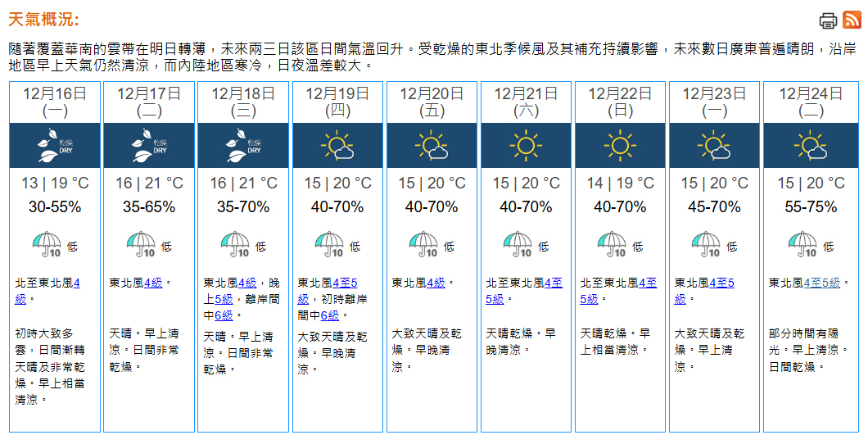Screen dimensions: 868x435
Task: Select the 12月22日 (日) date header
Action: tap(621, 102)
